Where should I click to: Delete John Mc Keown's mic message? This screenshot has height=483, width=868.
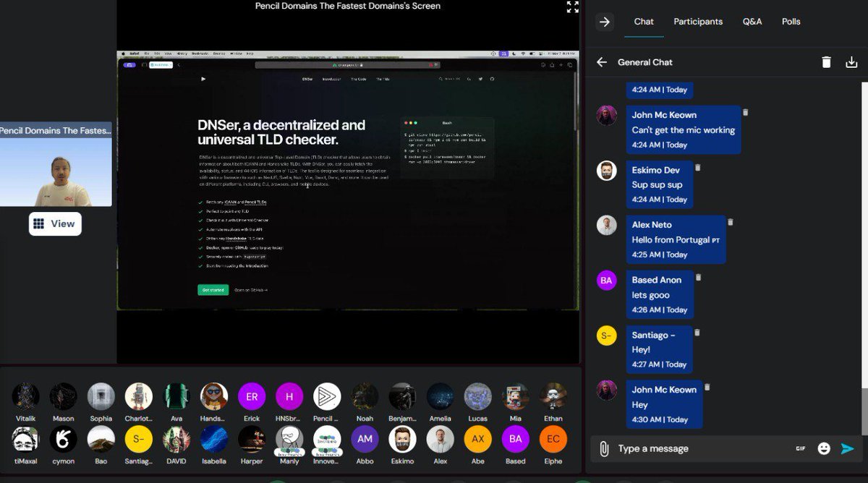(746, 112)
